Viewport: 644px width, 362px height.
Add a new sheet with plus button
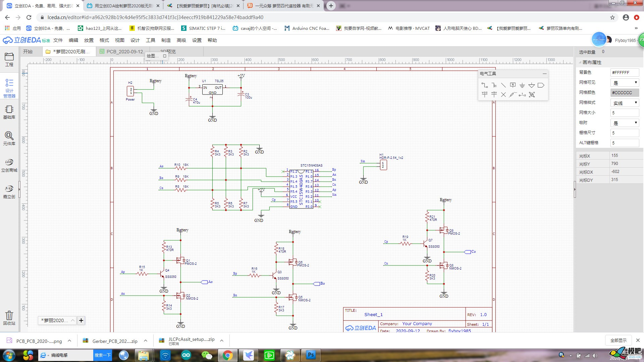[x=81, y=320]
